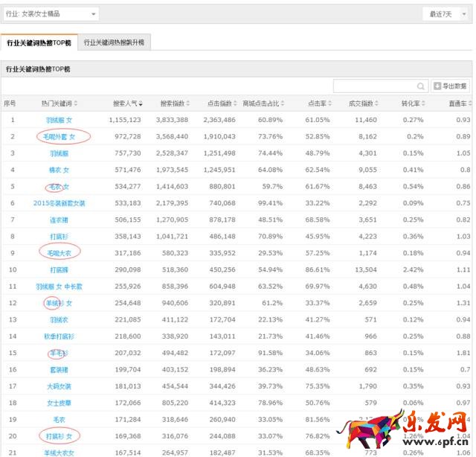476x457 pixels.
Task: Click keyword link 毛呢大衣
Action: (x=59, y=253)
